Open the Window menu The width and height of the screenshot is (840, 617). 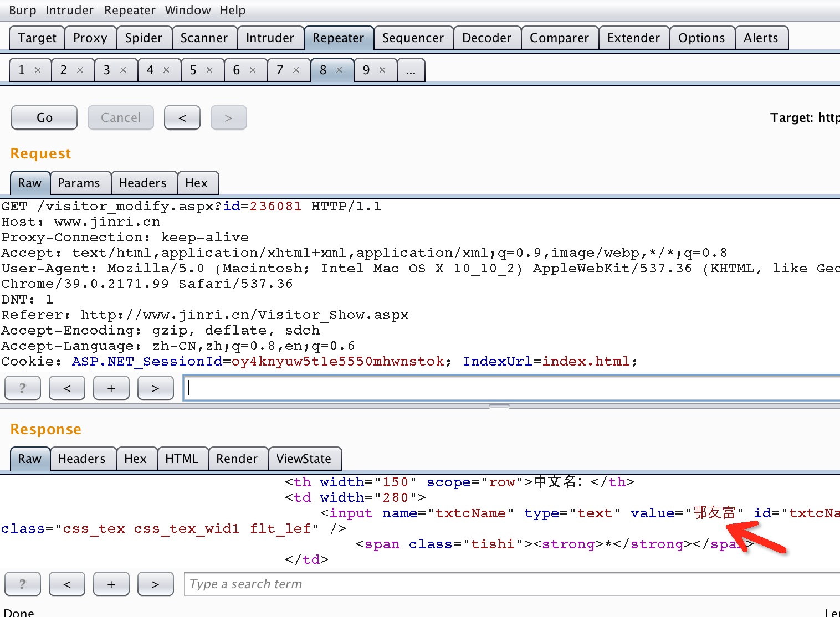188,10
